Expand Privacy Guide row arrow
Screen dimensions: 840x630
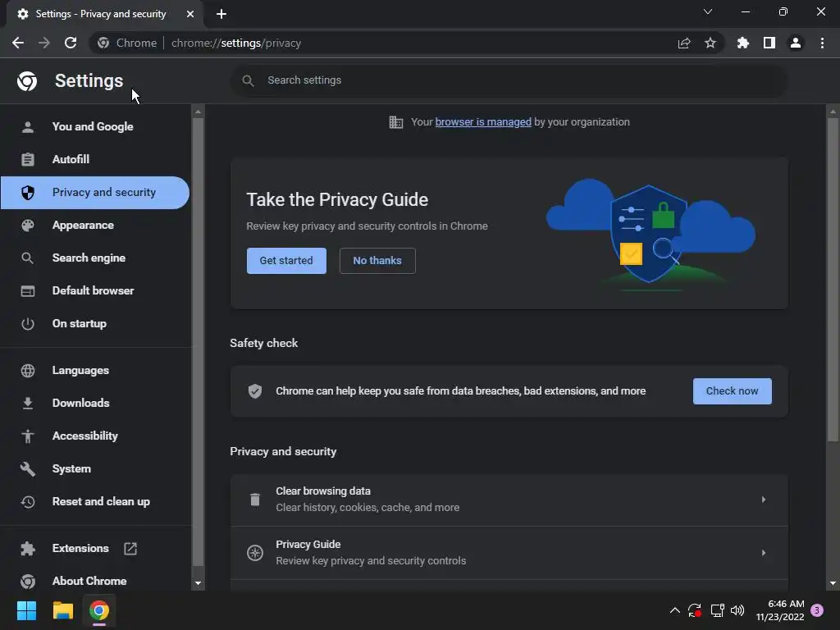[x=764, y=553]
